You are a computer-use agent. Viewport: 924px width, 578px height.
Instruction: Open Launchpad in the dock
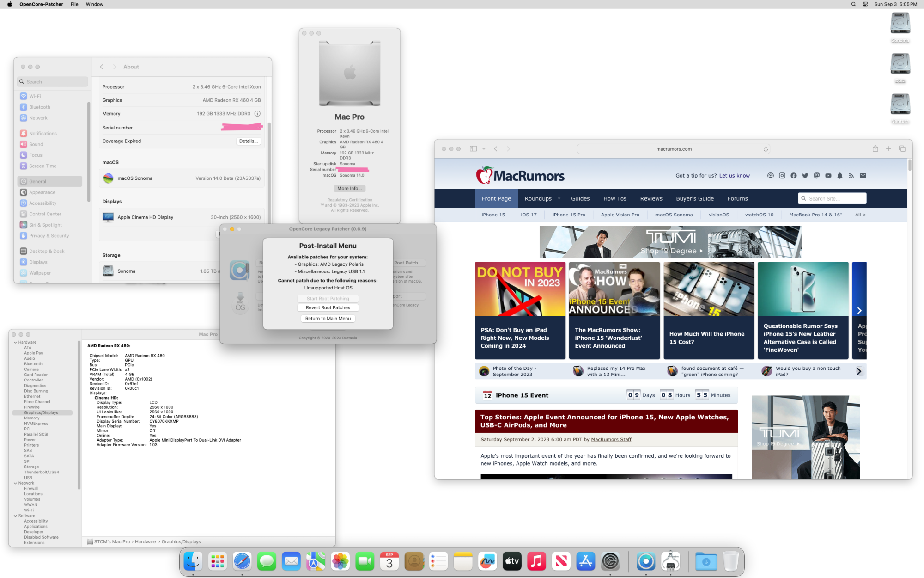coord(218,561)
